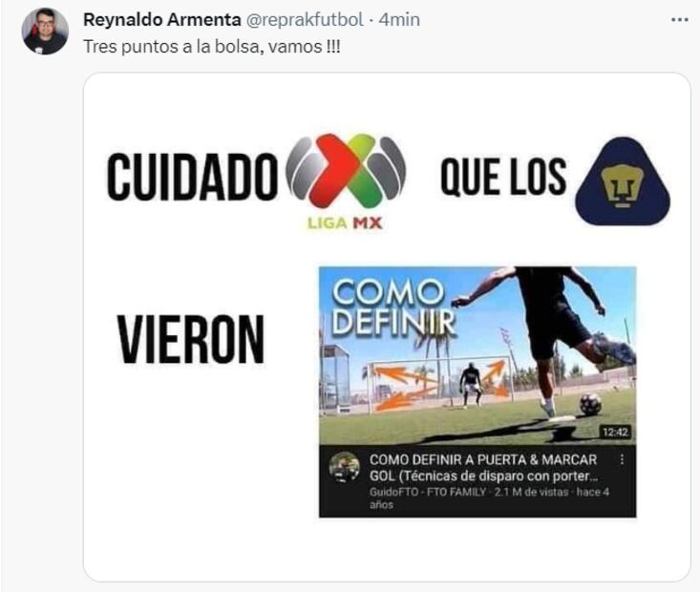Click the soccer ball in the thumbnail
This screenshot has height=592, width=700.
pos(590,405)
